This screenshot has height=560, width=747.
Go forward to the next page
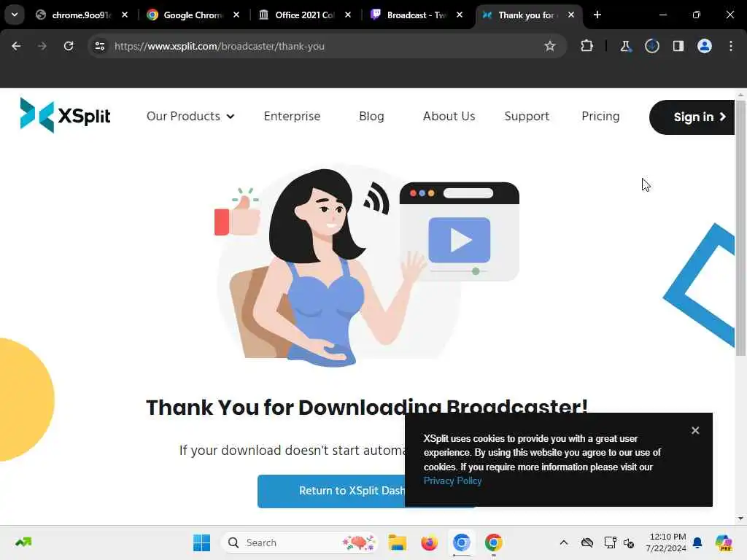(42, 46)
